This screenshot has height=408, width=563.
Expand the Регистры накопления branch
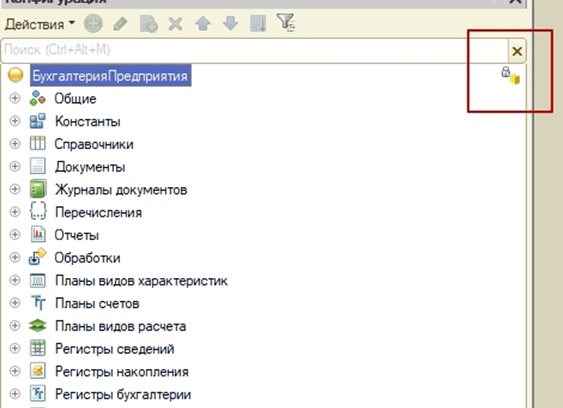click(15, 371)
